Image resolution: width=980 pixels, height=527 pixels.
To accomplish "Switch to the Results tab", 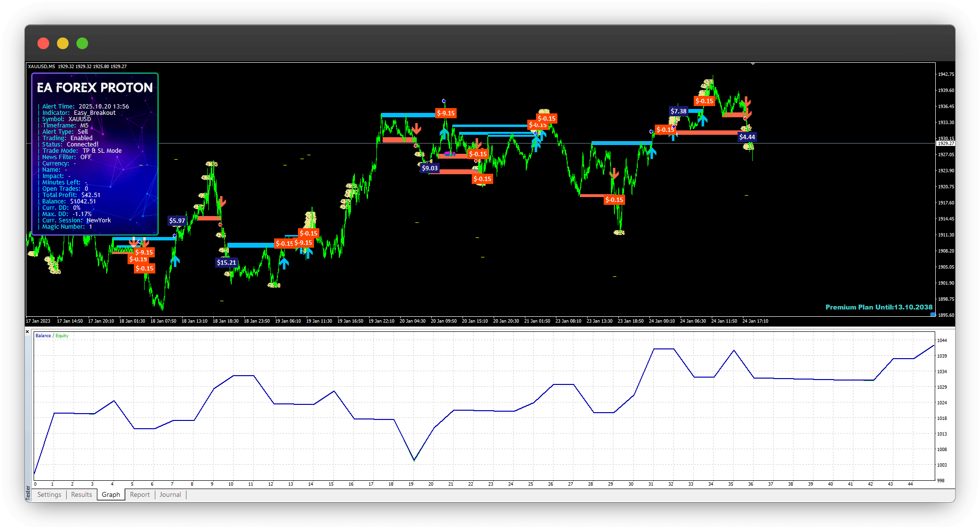I will (81, 494).
